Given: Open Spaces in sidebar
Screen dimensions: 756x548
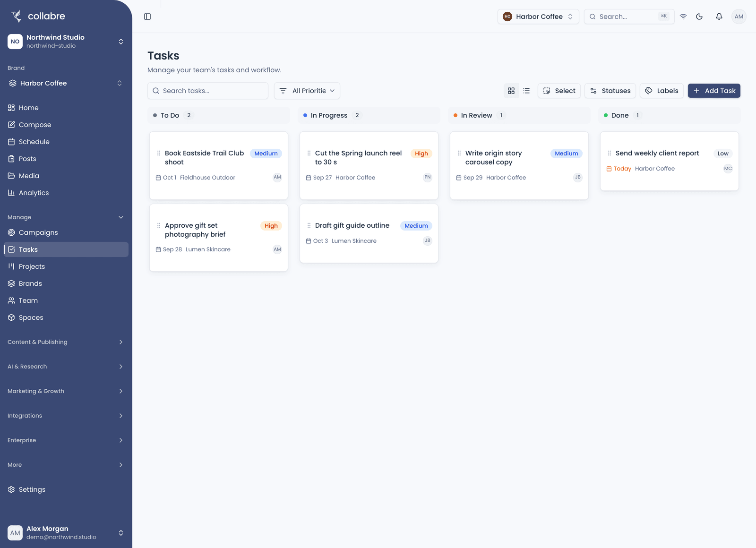Looking at the screenshot, I should (66, 317).
